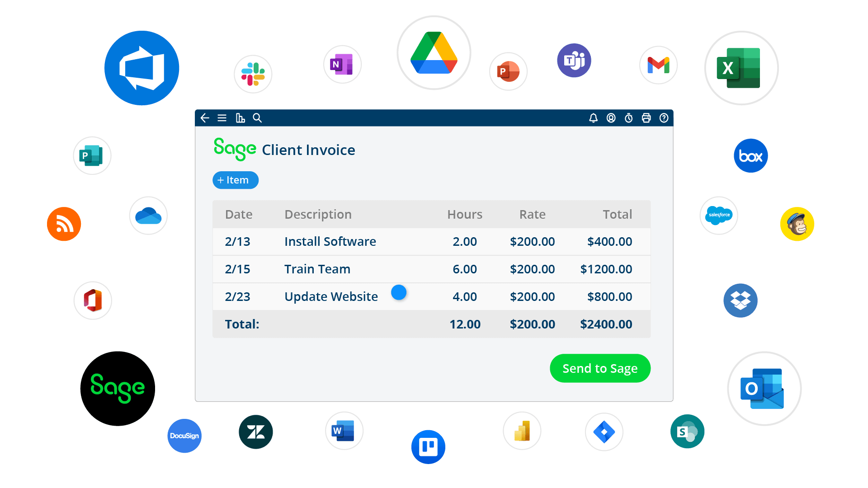Open the search bar in Sage

tap(258, 118)
